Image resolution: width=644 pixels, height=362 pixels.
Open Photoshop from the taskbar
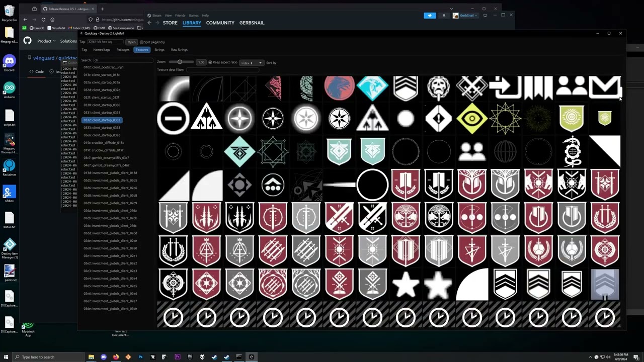pyautogui.click(x=140, y=357)
